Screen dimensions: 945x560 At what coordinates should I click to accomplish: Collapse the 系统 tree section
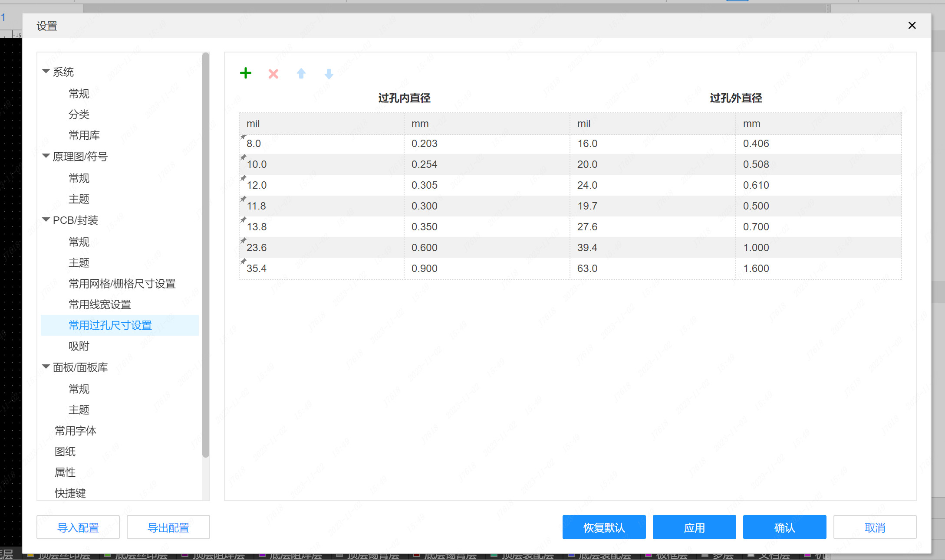pos(46,71)
